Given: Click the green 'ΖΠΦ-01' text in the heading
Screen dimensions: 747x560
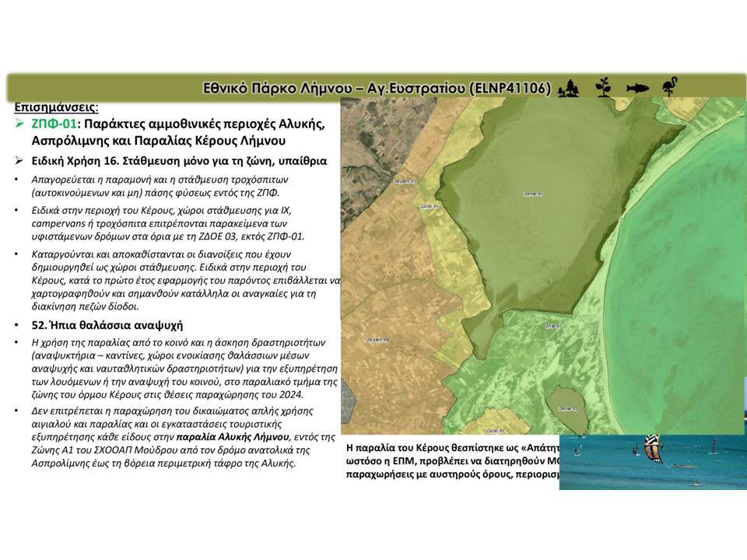Looking at the screenshot, I should [x=54, y=124].
